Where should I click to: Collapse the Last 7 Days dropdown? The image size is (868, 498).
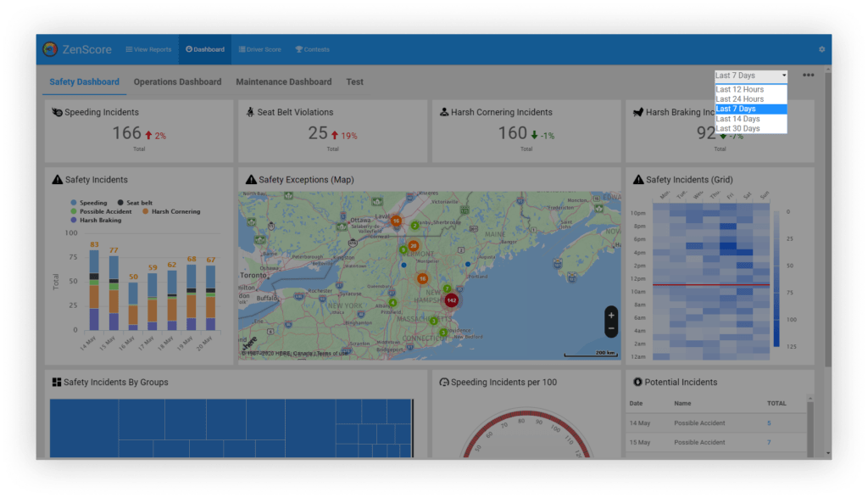point(751,76)
